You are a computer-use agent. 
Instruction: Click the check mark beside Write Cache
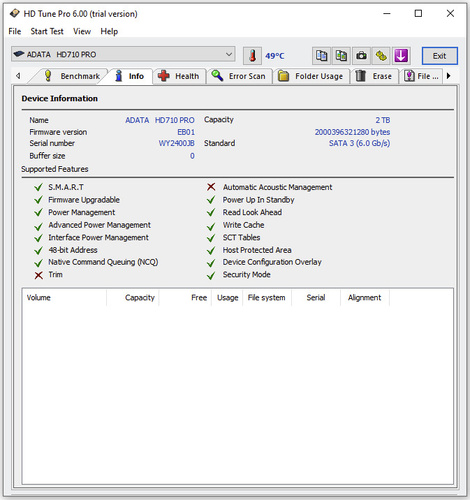coord(211,226)
